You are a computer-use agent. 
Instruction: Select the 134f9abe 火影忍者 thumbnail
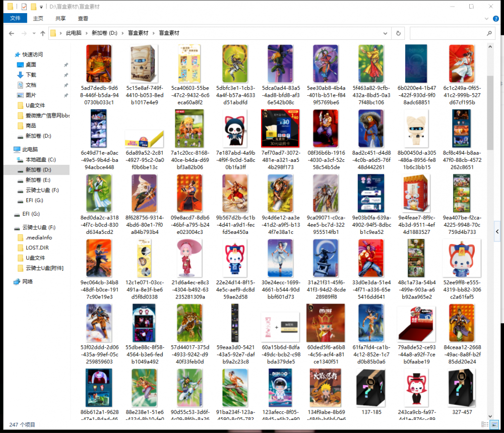pos(326,388)
